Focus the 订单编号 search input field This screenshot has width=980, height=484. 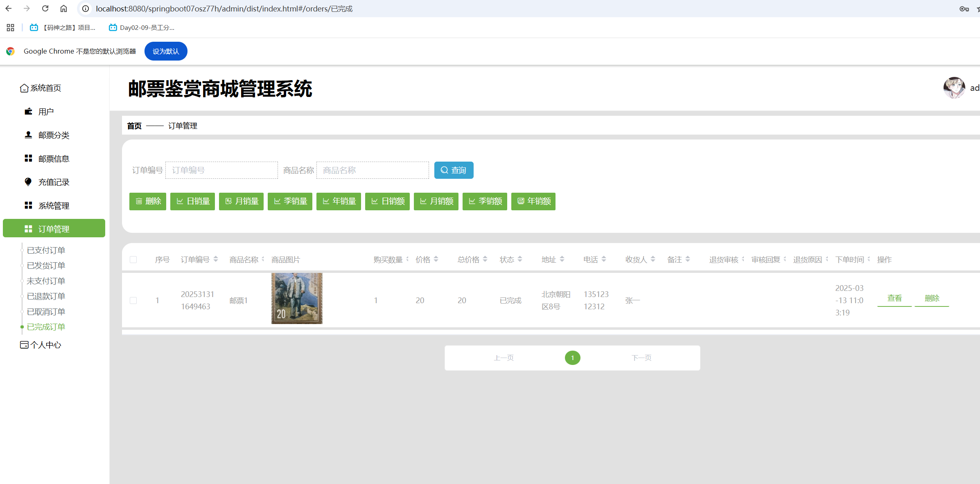click(x=221, y=170)
